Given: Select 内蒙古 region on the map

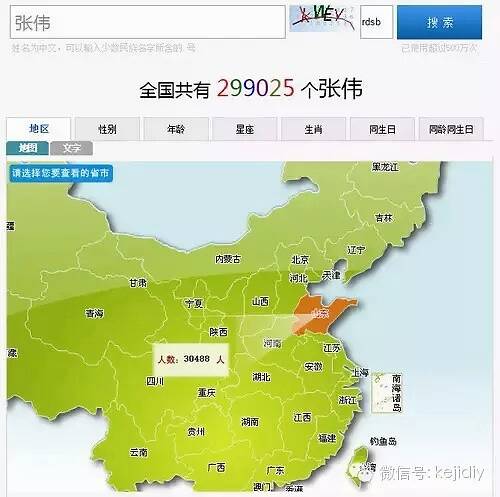Looking at the screenshot, I should point(228,259).
